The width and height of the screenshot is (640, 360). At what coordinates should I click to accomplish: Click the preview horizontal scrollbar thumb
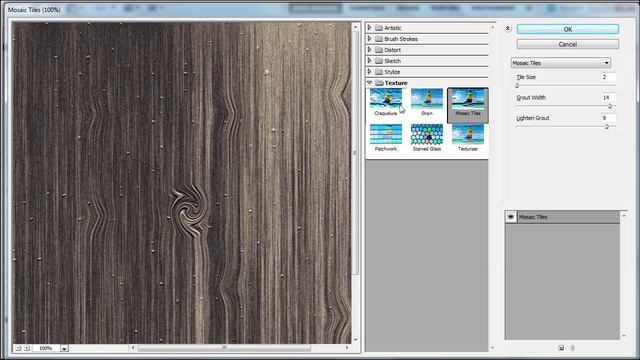224,348
